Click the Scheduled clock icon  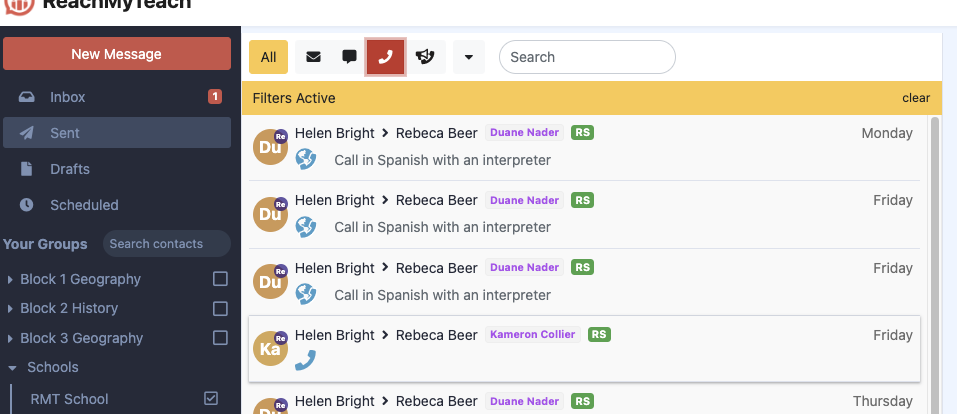tap(27, 205)
